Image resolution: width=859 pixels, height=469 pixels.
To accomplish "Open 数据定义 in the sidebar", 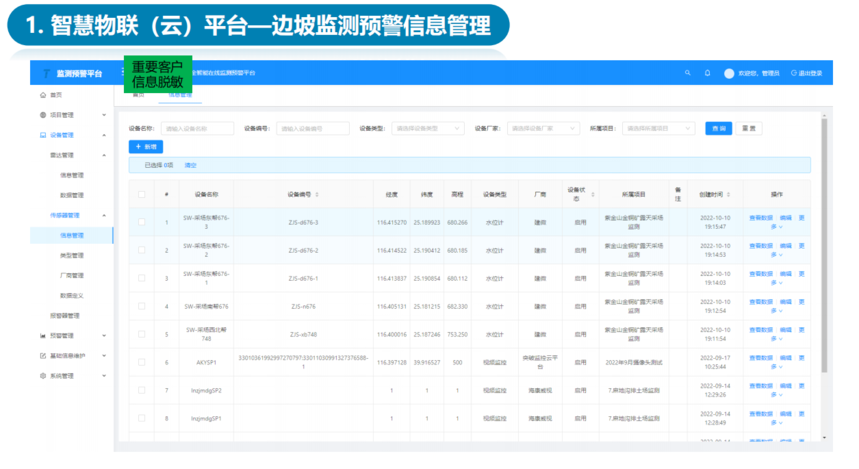I will coord(72,295).
